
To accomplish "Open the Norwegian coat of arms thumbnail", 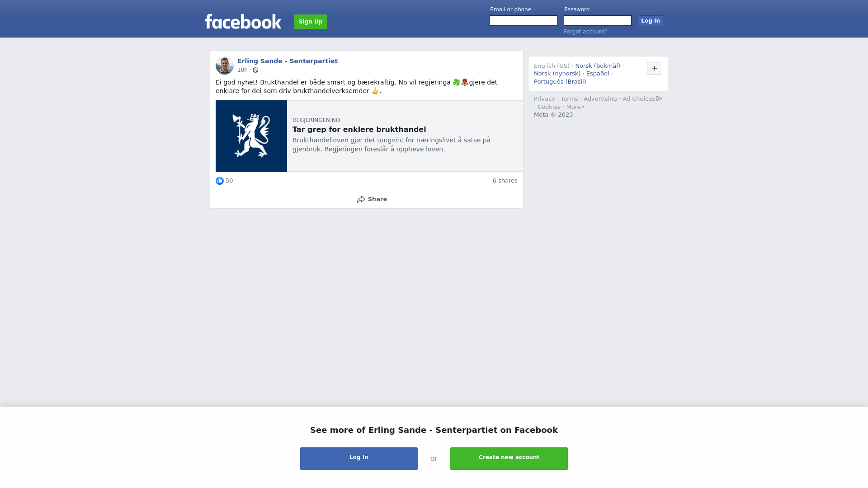I will (x=251, y=136).
